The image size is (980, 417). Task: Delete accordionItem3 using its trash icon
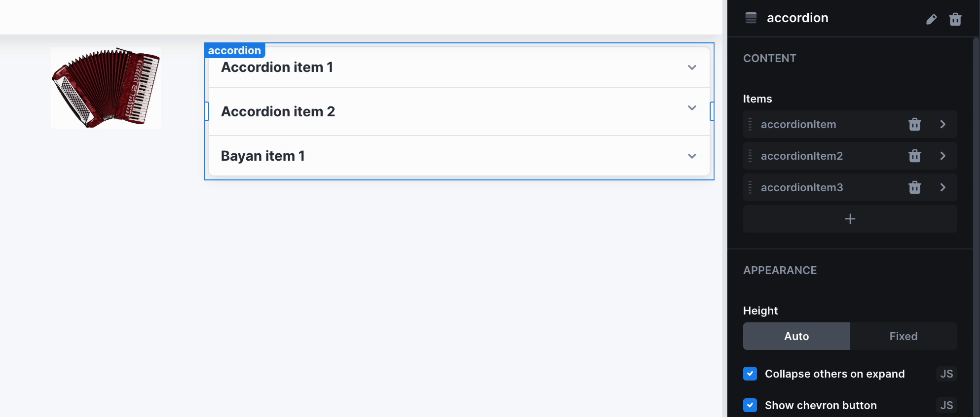click(x=915, y=187)
